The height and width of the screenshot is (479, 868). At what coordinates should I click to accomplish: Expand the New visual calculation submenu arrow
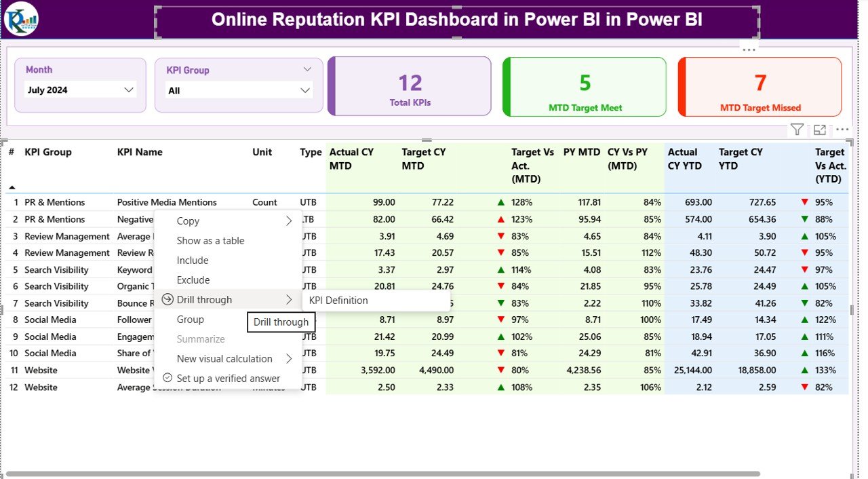pyautogui.click(x=289, y=358)
